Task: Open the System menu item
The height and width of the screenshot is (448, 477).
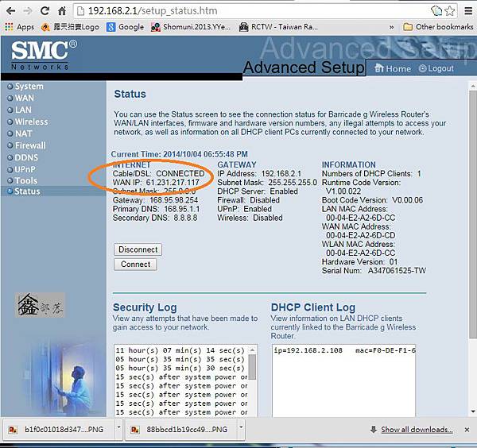Action: (26, 87)
